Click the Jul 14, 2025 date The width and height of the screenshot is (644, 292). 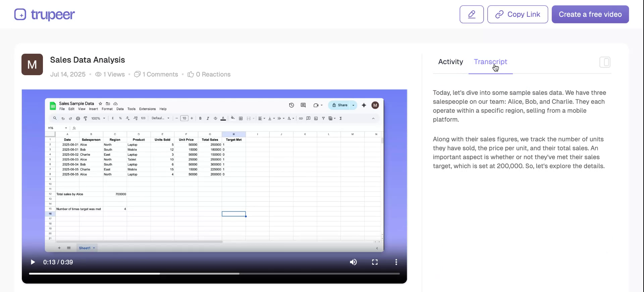(68, 75)
